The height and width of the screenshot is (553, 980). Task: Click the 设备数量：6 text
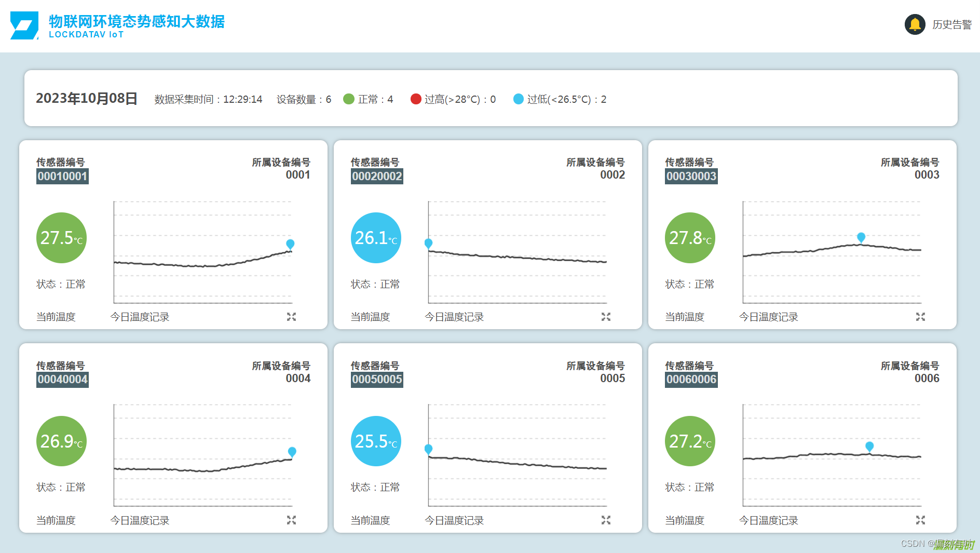click(x=304, y=99)
